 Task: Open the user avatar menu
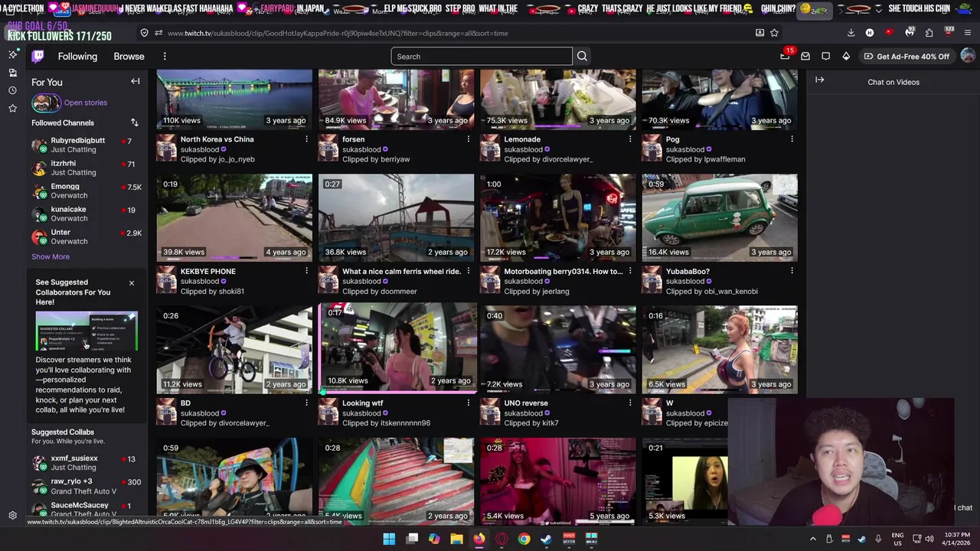tap(968, 56)
